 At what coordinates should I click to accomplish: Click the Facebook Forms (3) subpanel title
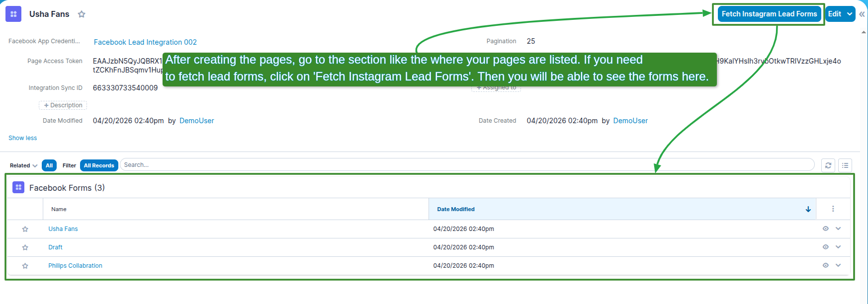67,188
